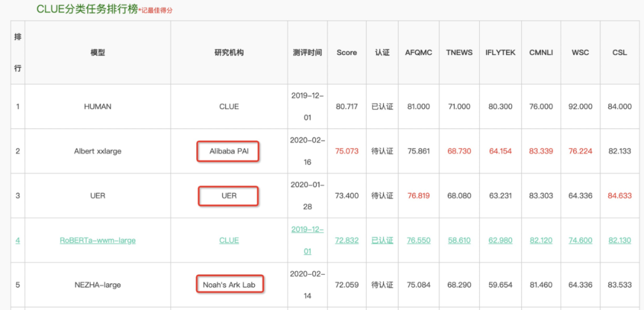This screenshot has height=310, width=644.
Task: Click the CMNLI column header
Action: tap(541, 52)
